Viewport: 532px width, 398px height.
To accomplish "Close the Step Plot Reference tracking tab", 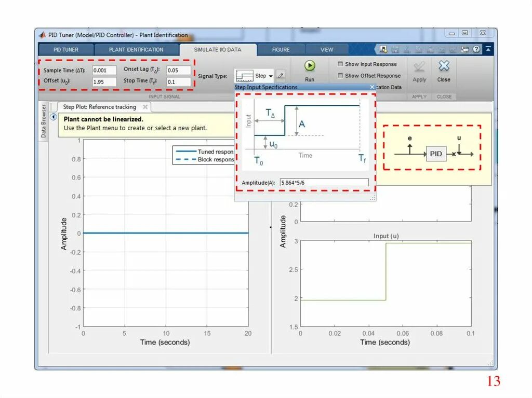I will [145, 107].
